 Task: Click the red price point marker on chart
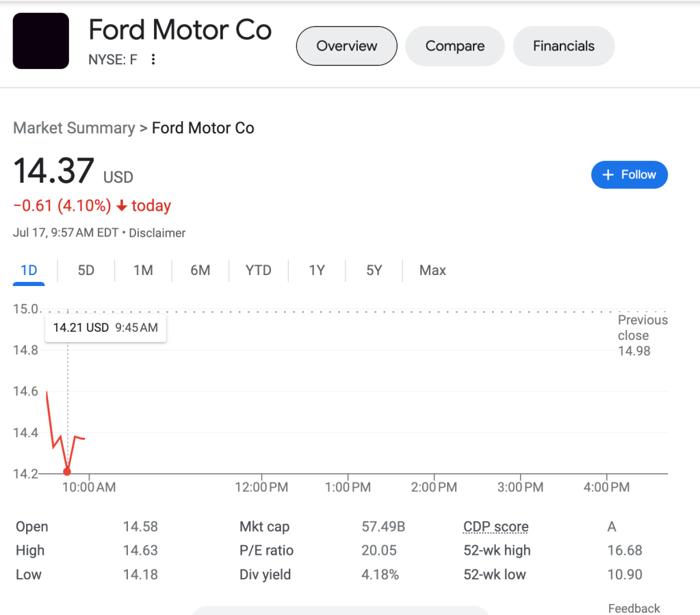click(67, 471)
